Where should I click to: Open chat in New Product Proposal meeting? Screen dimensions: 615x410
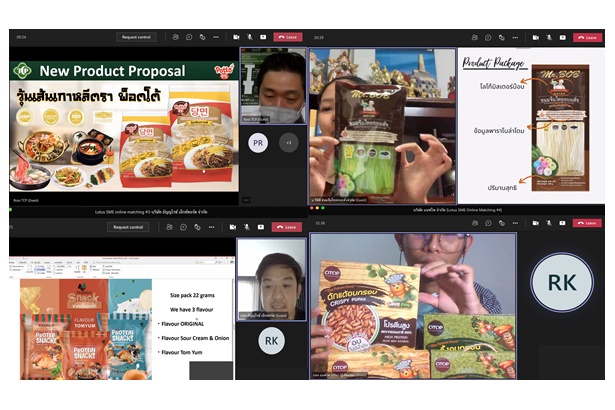tap(189, 37)
